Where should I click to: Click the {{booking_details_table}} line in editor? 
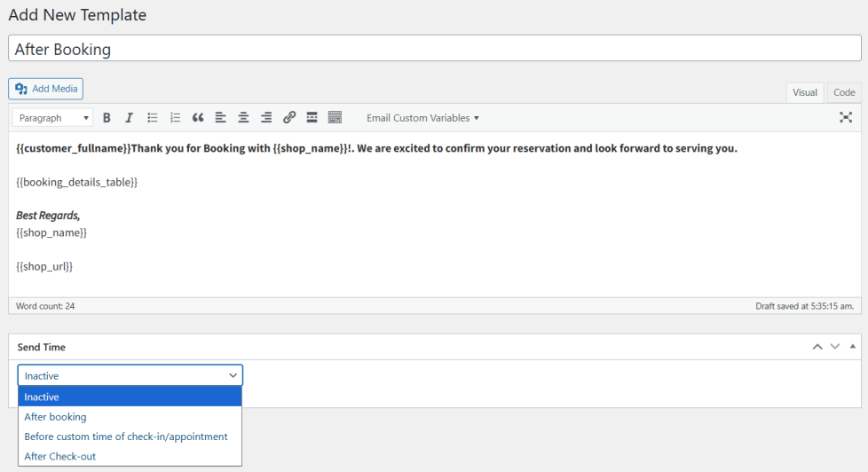pyautogui.click(x=77, y=182)
